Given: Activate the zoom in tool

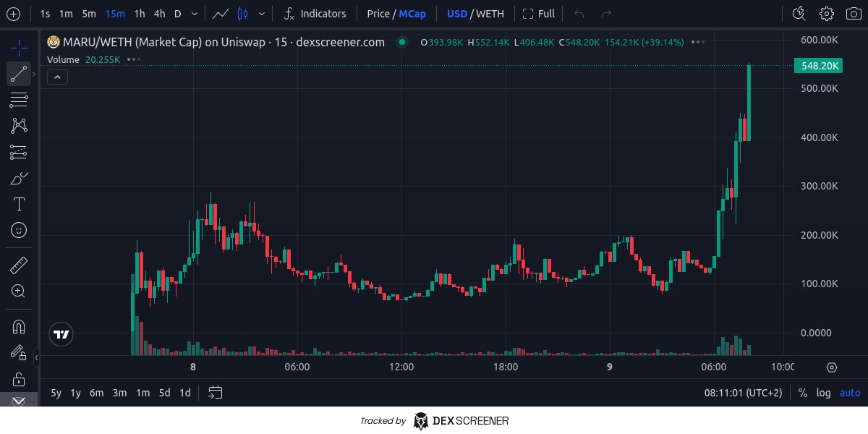Looking at the screenshot, I should [x=19, y=292].
